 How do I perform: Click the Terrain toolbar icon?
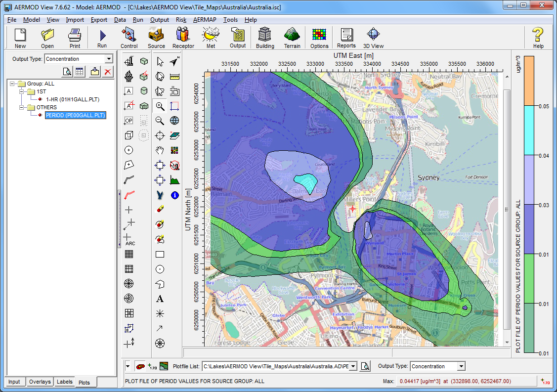(x=292, y=37)
